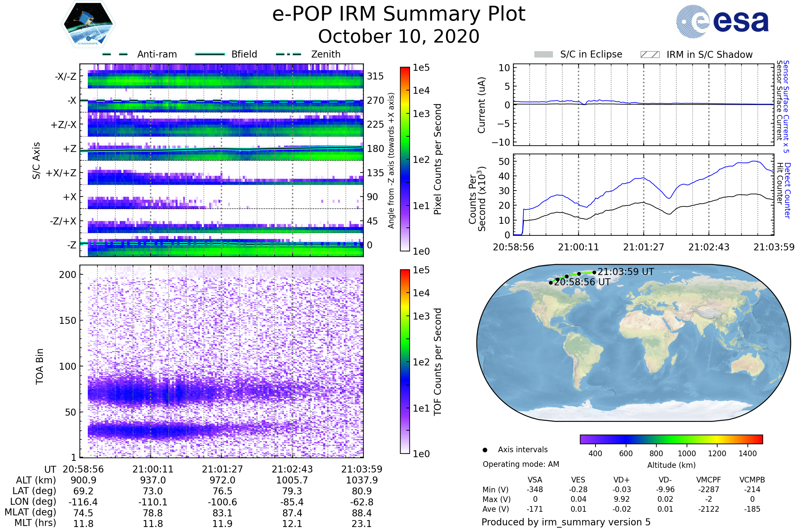Click the MLT (hrs) row label
798x532 pixels.
tap(35, 523)
